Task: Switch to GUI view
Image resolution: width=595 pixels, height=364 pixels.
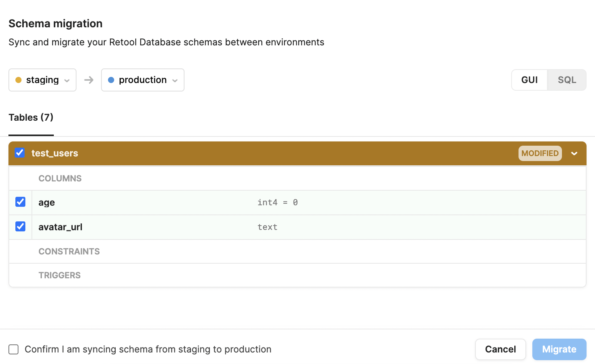Action: [529, 80]
